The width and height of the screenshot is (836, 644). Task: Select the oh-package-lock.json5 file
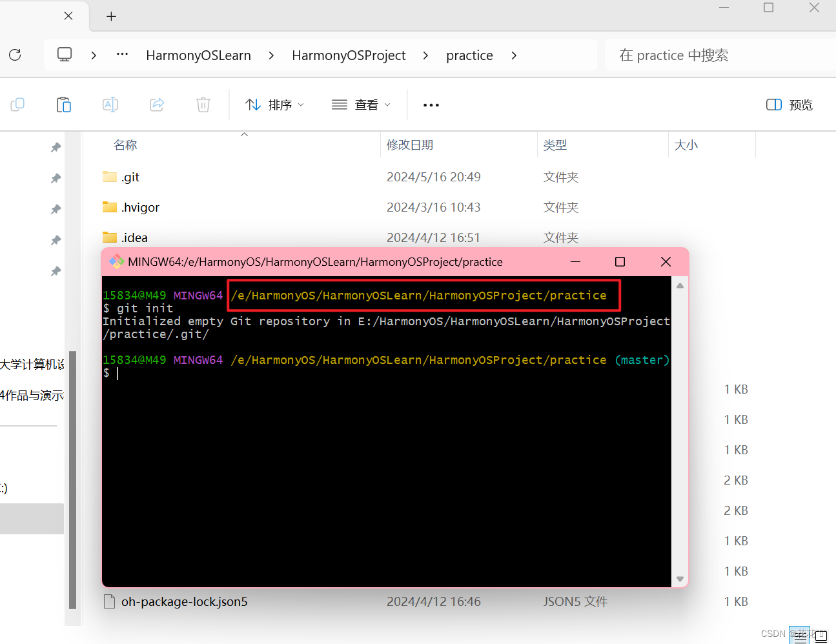[x=176, y=601]
